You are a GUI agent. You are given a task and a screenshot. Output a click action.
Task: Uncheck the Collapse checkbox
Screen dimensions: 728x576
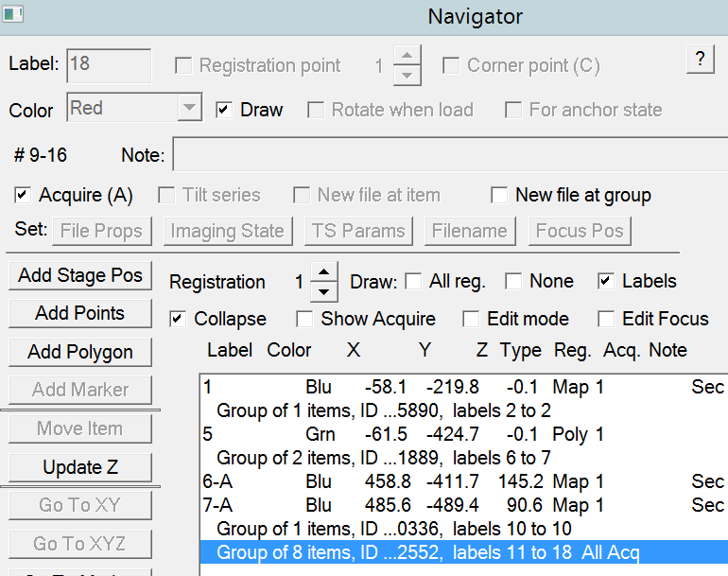[x=178, y=319]
